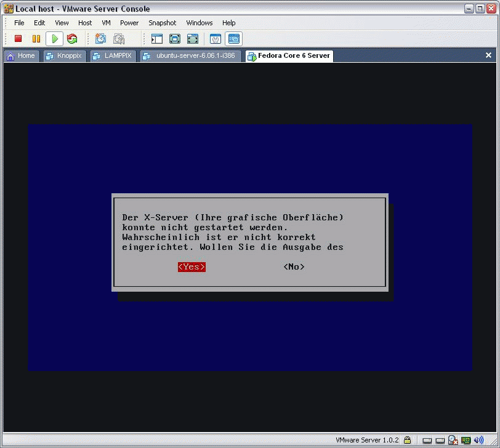
Task: Switch to full screen mode icon
Action: point(175,39)
